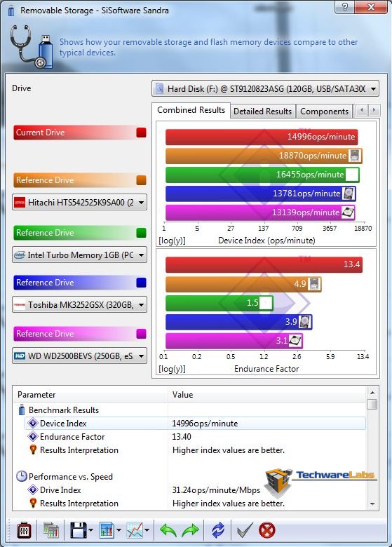Screen dimensions: 392x547
Task: Click the red cancel circle icon
Action: (266, 530)
